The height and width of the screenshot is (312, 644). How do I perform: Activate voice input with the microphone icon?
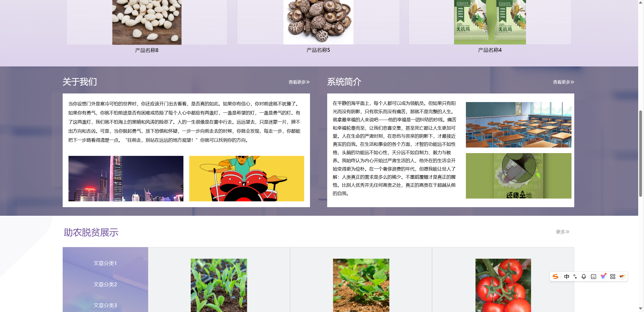pos(584,276)
